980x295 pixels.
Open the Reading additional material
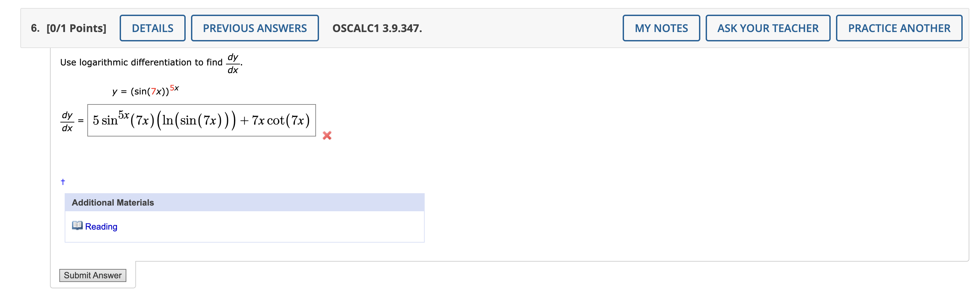[101, 226]
